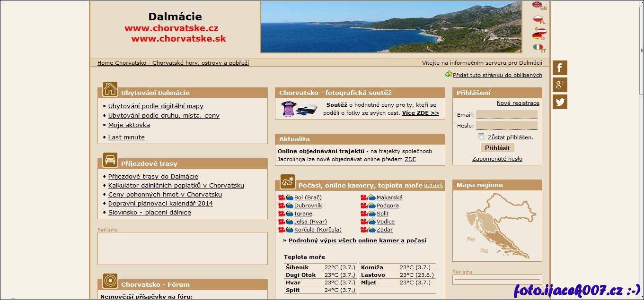Focus the Heslo password field
Viewport: 644px width, 300px height.
coord(506,126)
